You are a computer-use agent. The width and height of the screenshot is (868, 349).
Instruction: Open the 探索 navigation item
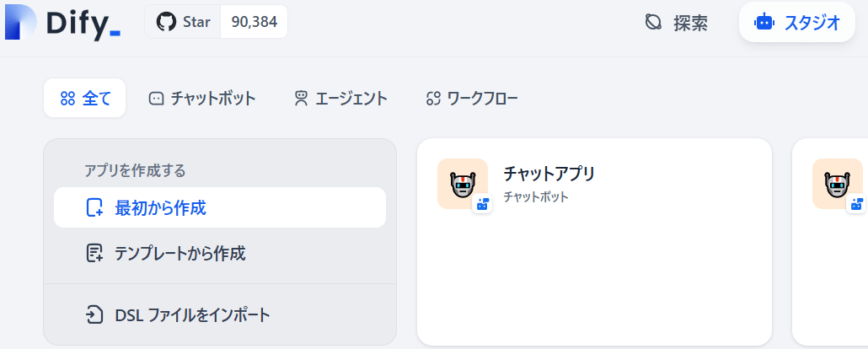(677, 23)
